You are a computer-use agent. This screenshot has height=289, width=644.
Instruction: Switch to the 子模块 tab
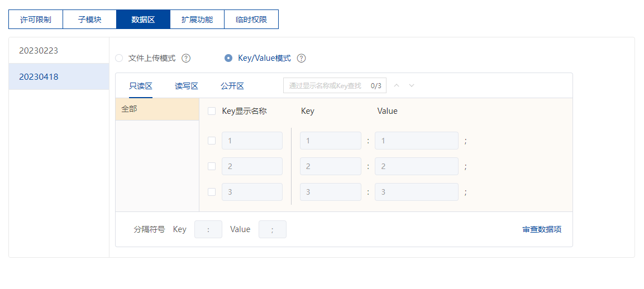click(x=89, y=20)
